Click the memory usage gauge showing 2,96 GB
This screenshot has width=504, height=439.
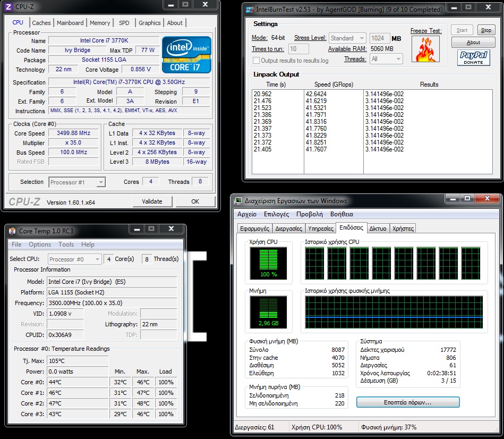pyautogui.click(x=268, y=312)
